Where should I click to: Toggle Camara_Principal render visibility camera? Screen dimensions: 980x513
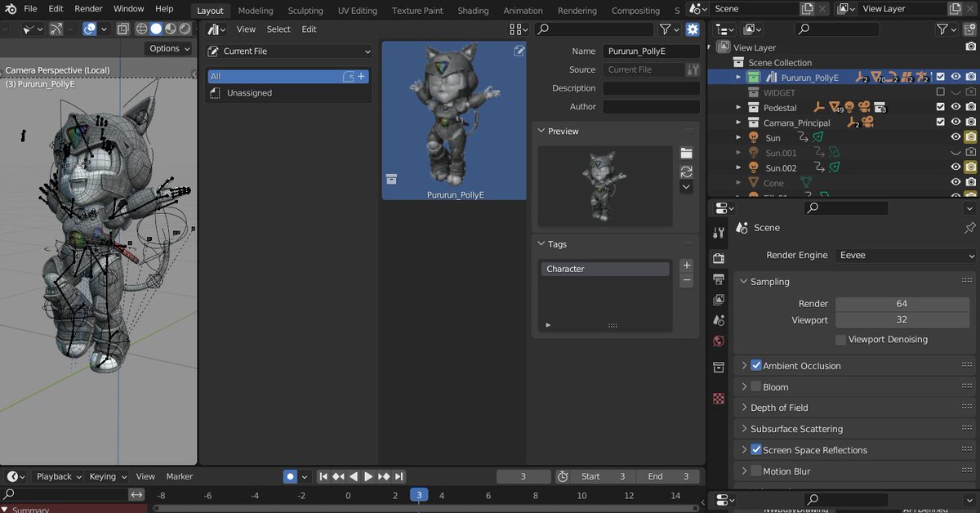point(971,123)
